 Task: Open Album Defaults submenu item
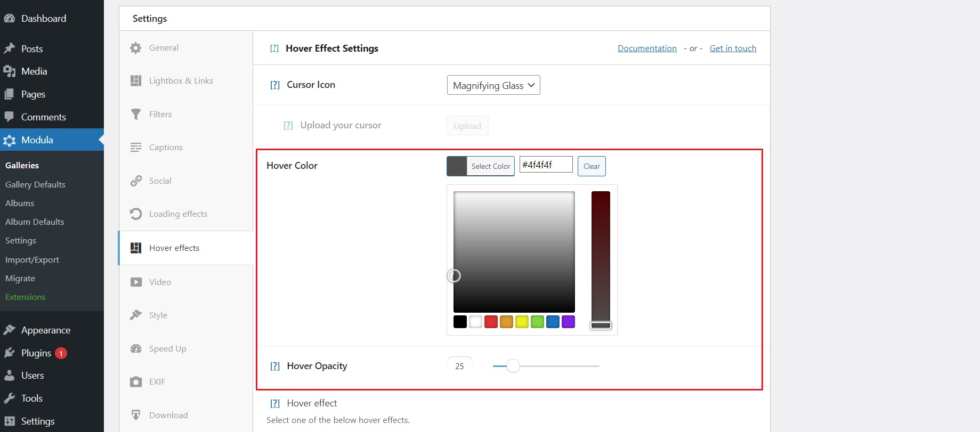35,222
